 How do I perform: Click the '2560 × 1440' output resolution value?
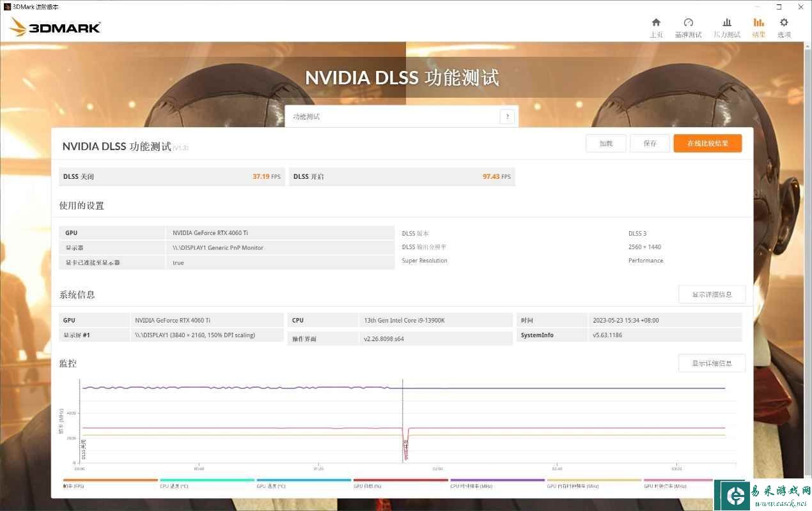point(644,247)
